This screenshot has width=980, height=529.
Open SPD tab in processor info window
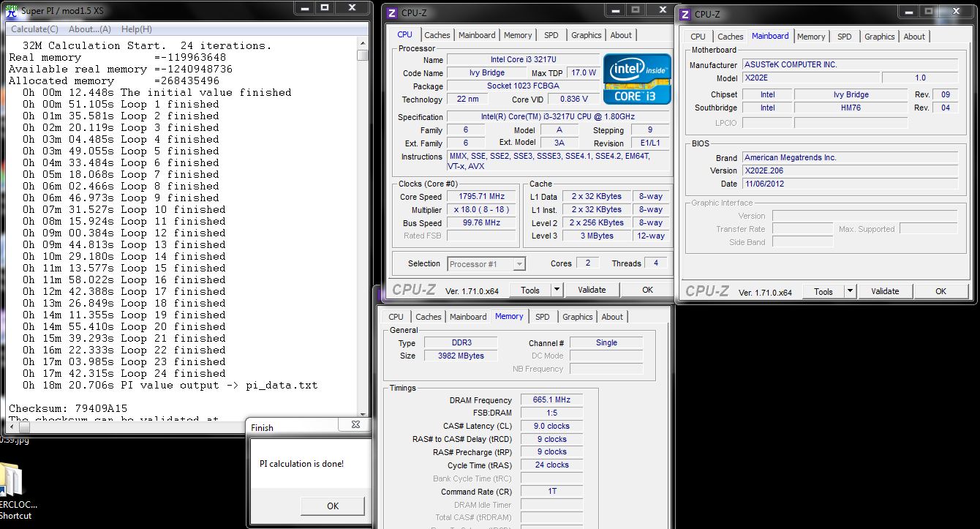tap(551, 35)
